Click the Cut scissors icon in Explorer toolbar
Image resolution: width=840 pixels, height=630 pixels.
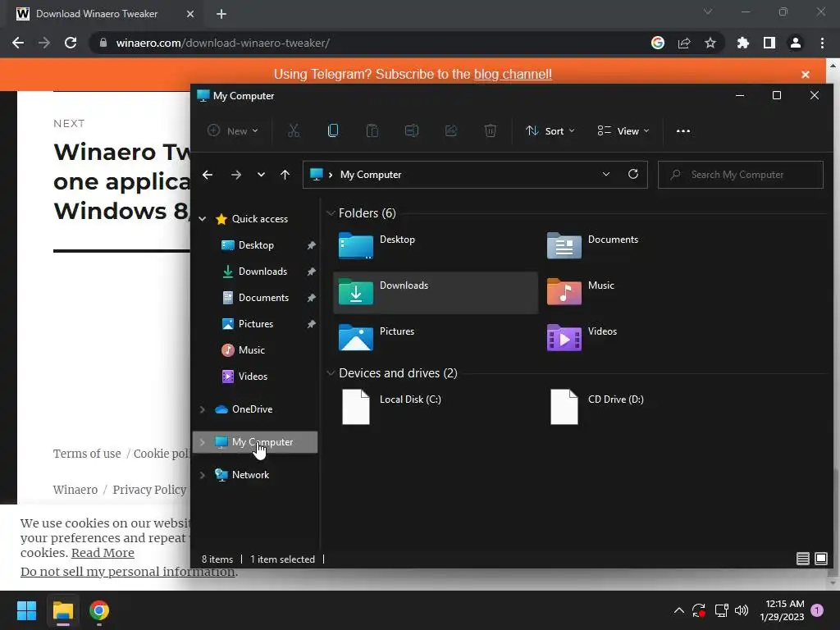[294, 130]
